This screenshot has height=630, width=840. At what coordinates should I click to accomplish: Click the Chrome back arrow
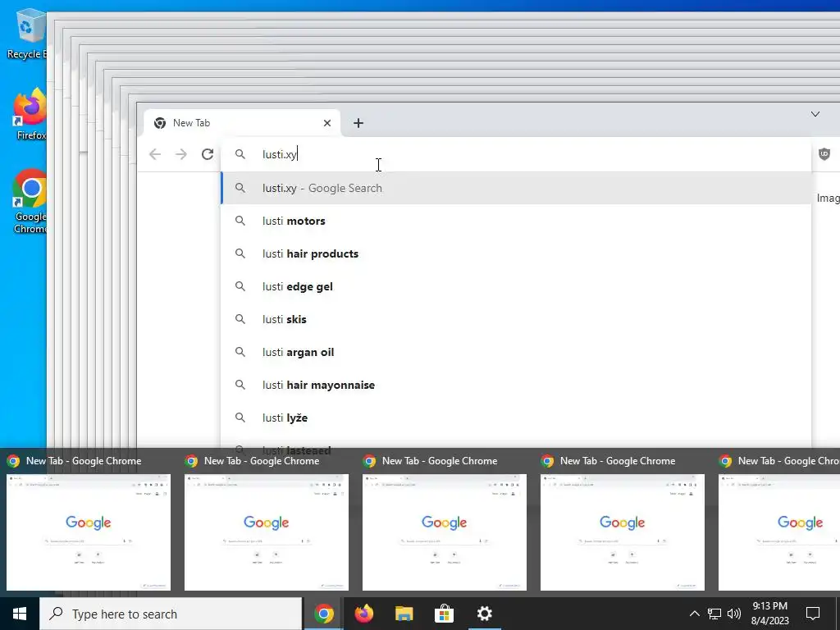(155, 154)
